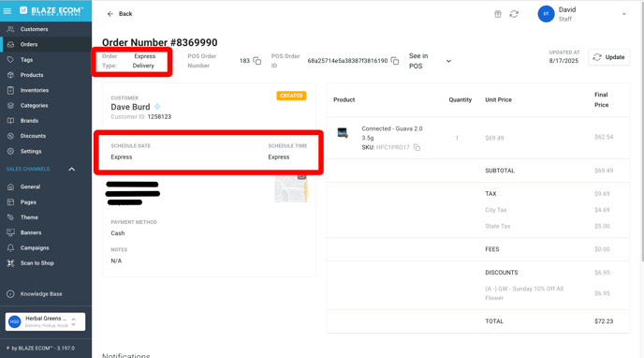The image size is (644, 358).
Task: Click the Blaze Ecom logo
Action: point(51,10)
